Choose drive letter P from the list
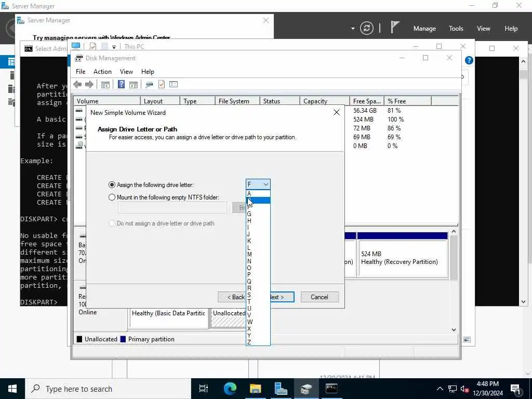 (x=258, y=274)
